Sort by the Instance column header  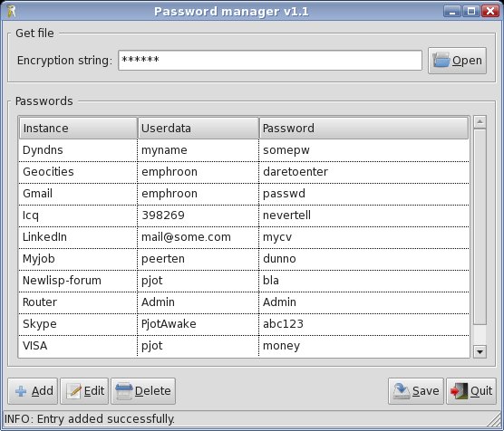tap(78, 129)
